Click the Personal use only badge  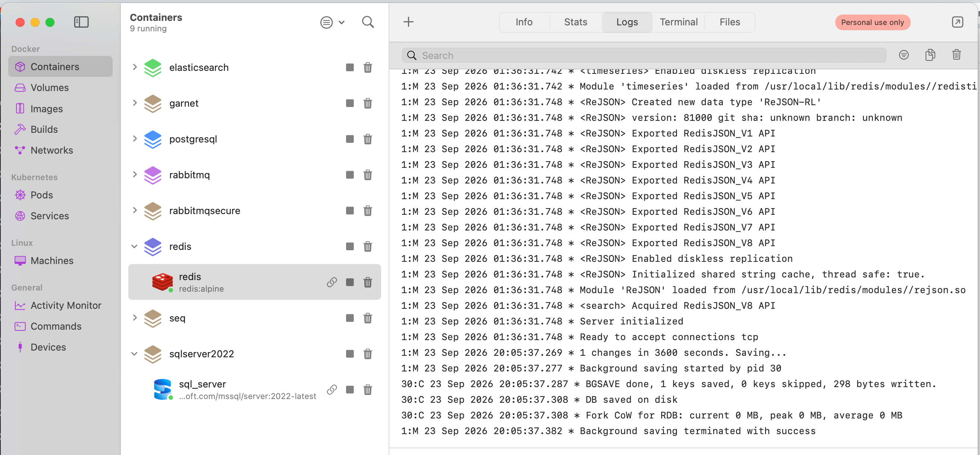(x=872, y=22)
